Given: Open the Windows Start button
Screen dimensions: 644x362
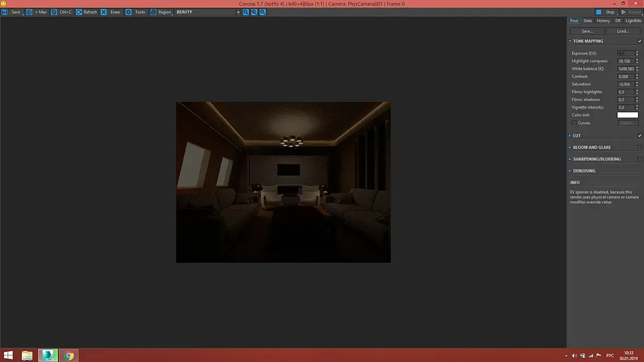Looking at the screenshot, I should click(x=8, y=355).
